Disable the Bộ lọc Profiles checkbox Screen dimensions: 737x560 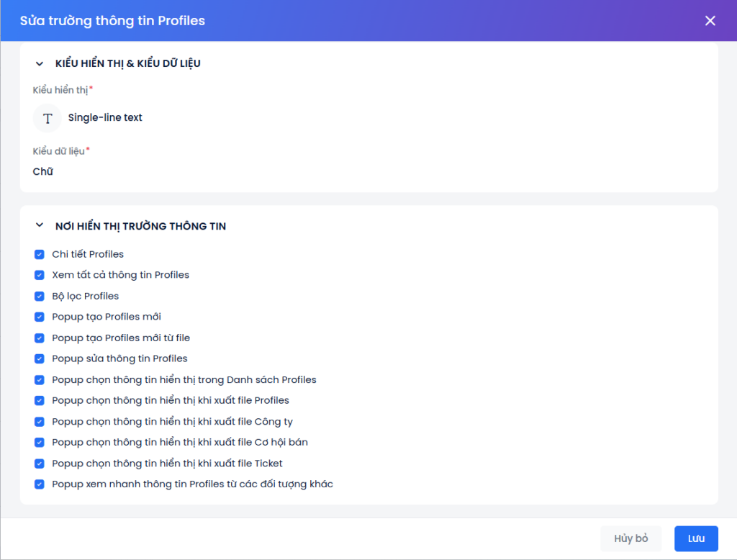(40, 296)
